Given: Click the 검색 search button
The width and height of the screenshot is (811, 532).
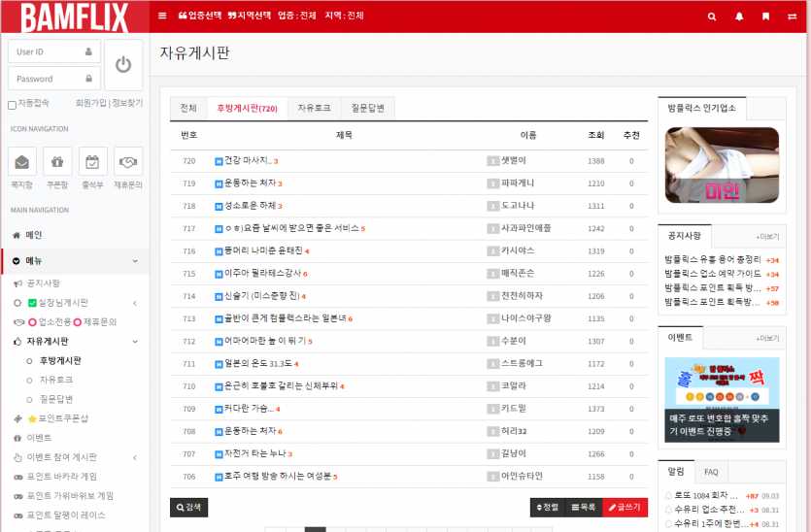Looking at the screenshot, I should pos(188,508).
